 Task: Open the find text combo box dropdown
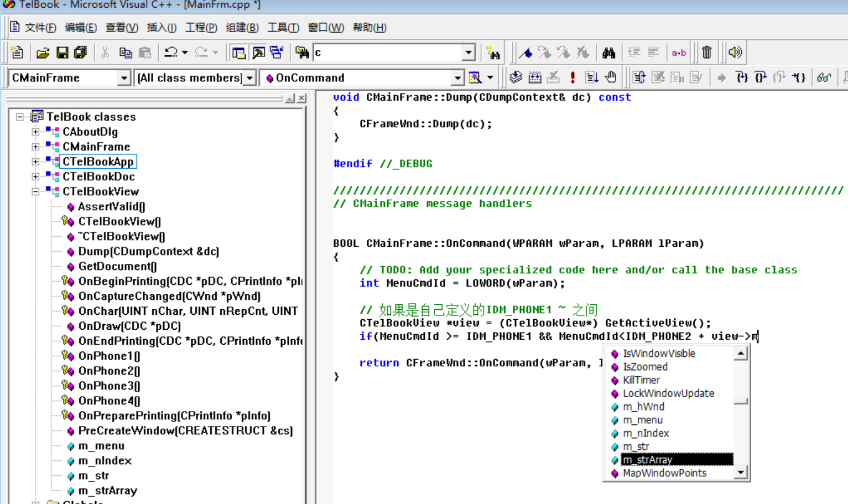click(x=469, y=53)
